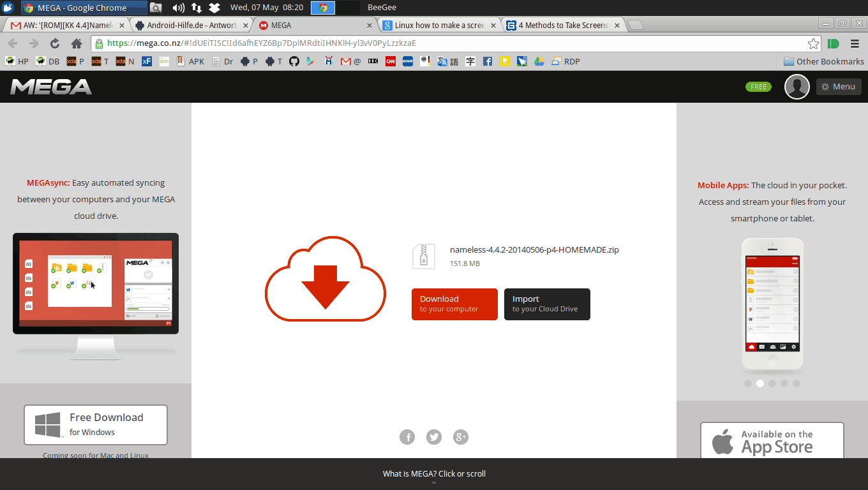Select the first carousel dot under phone
The height and width of the screenshot is (490, 868).
[x=748, y=383]
